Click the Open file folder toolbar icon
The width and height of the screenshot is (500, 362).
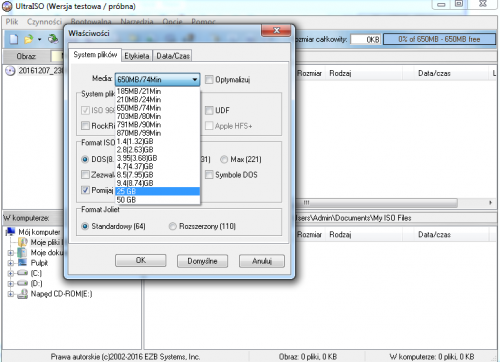click(29, 39)
